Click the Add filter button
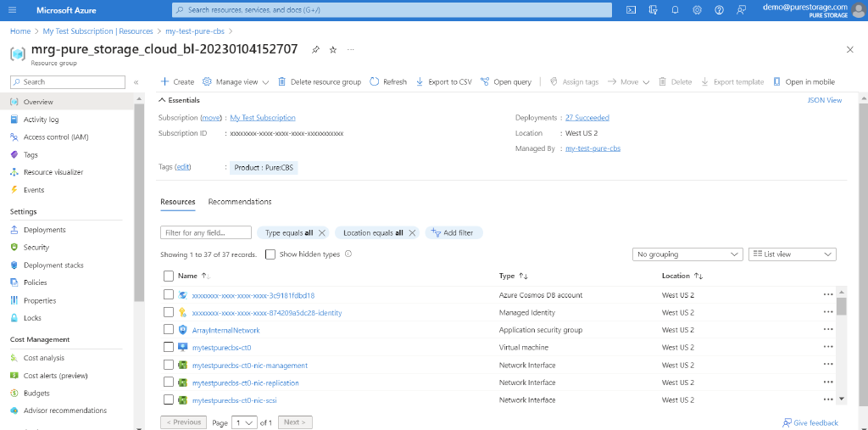The height and width of the screenshot is (430, 868). pos(453,232)
